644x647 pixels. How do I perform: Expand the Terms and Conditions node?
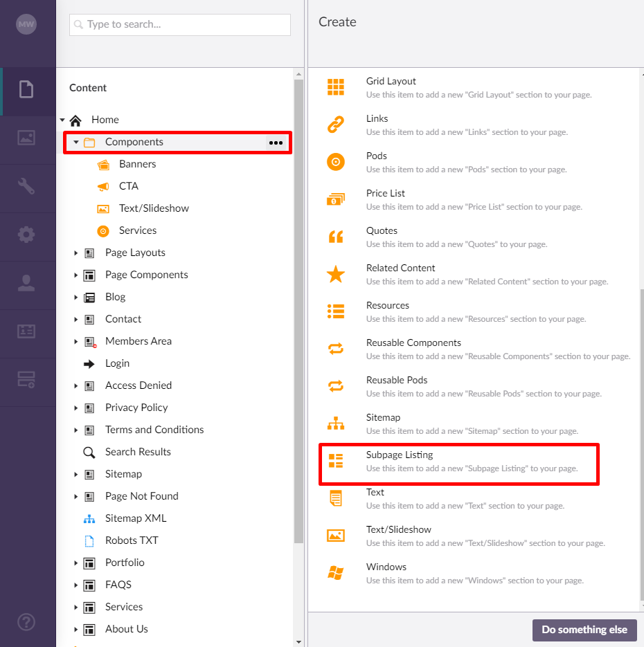(76, 430)
